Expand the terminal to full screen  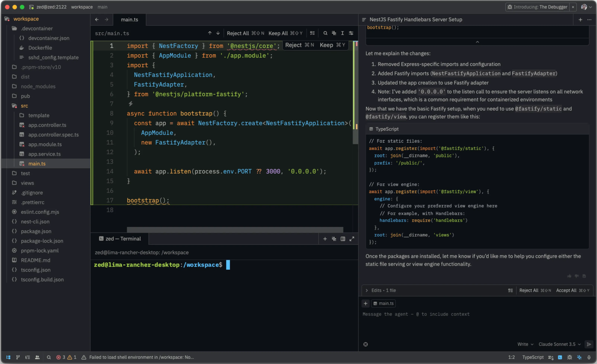pyautogui.click(x=352, y=239)
